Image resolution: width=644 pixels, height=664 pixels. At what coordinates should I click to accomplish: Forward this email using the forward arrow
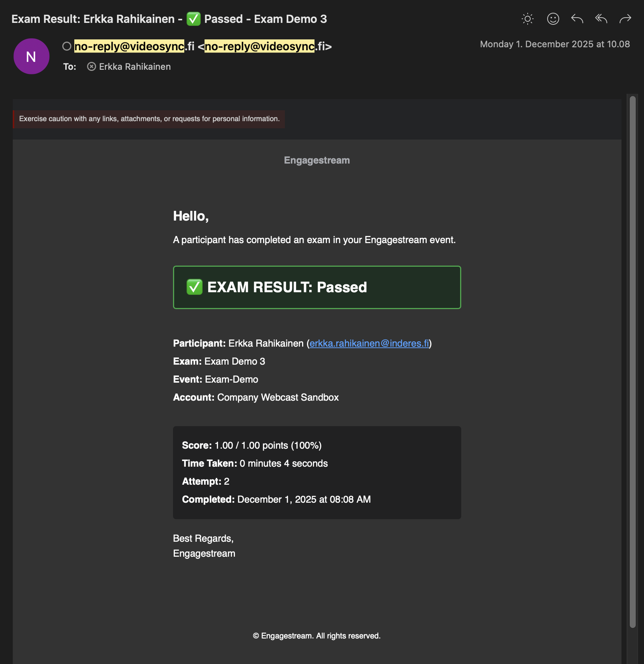tap(625, 19)
